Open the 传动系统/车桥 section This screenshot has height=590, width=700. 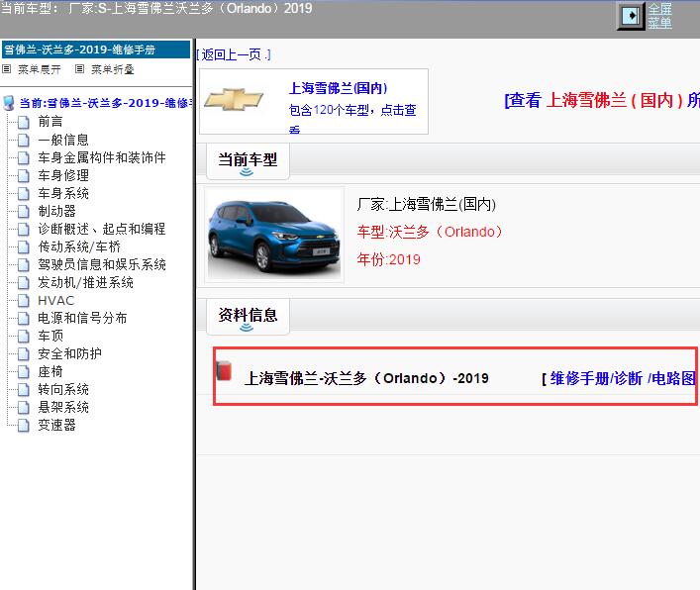(79, 246)
